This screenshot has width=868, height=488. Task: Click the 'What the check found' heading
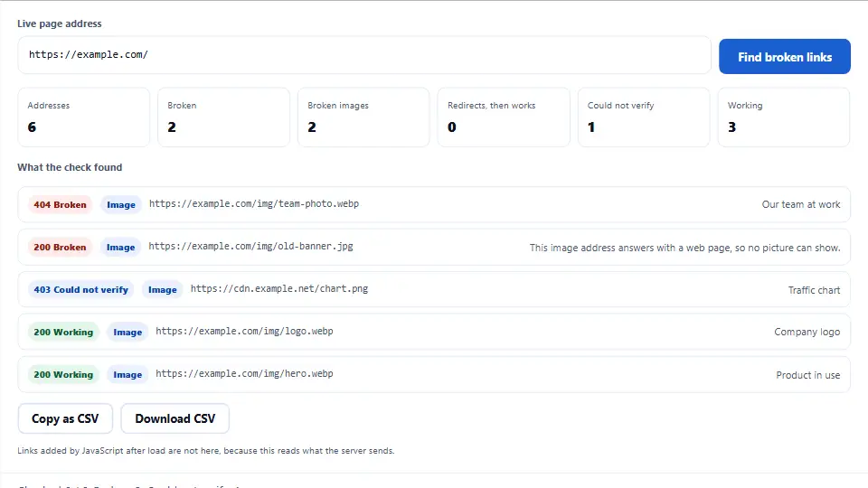(x=70, y=167)
